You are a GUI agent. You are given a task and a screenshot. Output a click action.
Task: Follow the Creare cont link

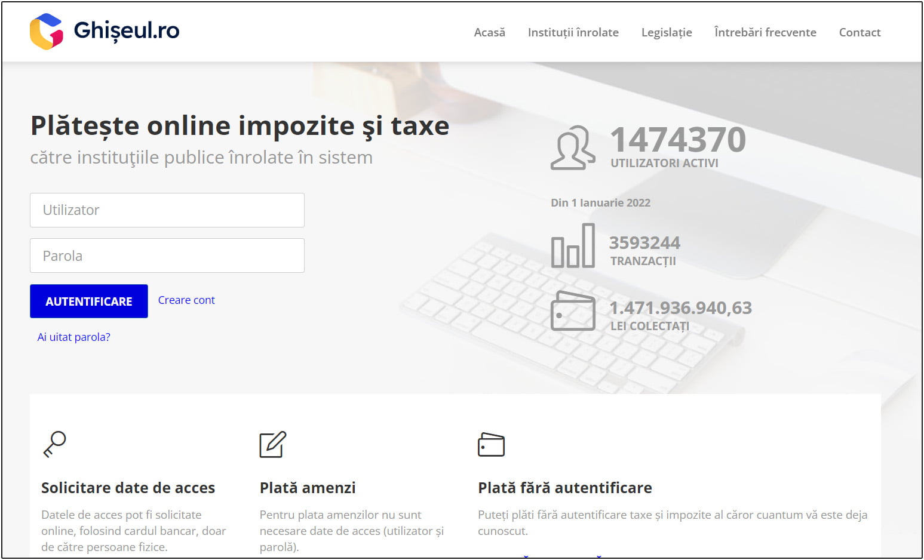click(186, 300)
